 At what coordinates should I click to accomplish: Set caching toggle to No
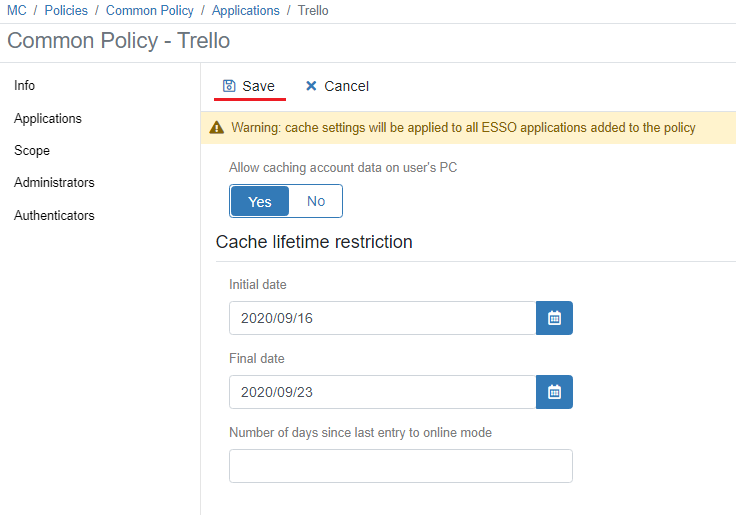coord(316,201)
